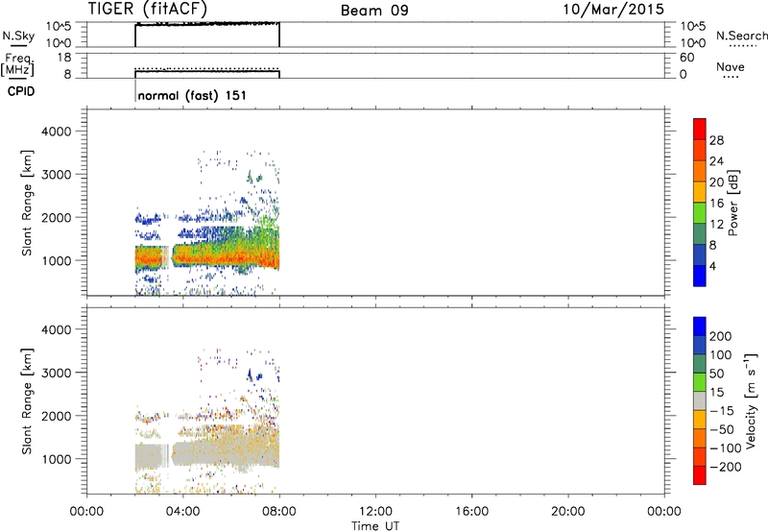Click the 3000 tick in the velocity panel
Screen dimensions: 768x532
coord(56,373)
